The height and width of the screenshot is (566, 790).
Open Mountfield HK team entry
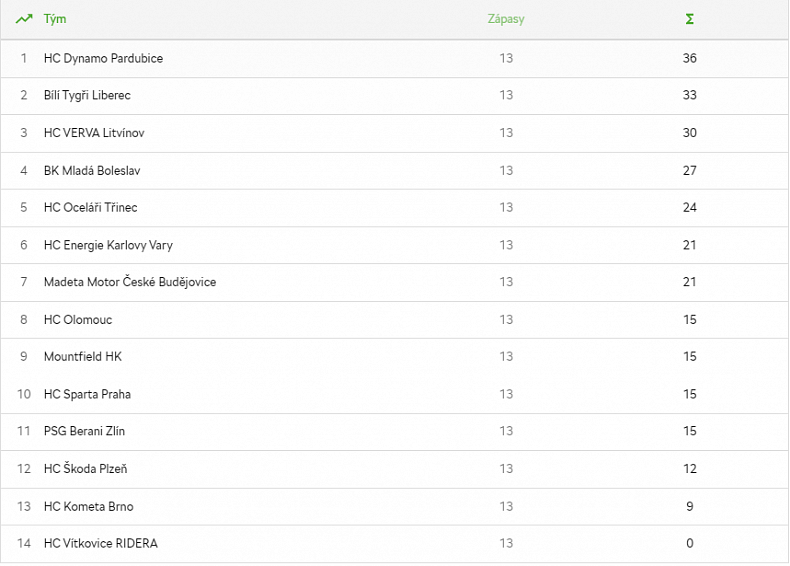pyautogui.click(x=82, y=357)
